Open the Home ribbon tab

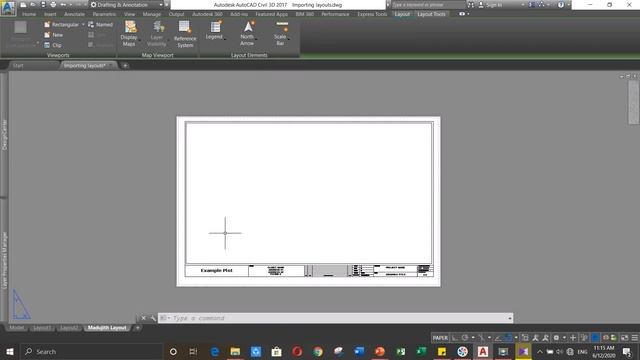(x=29, y=14)
